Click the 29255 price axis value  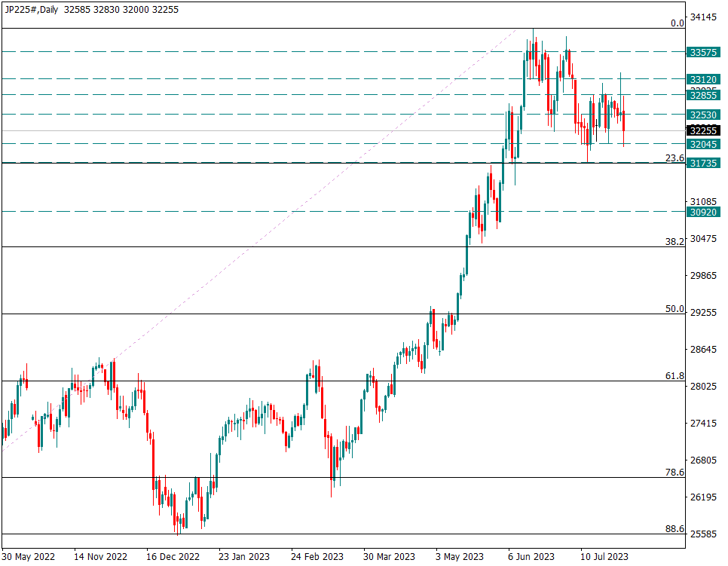click(x=703, y=313)
